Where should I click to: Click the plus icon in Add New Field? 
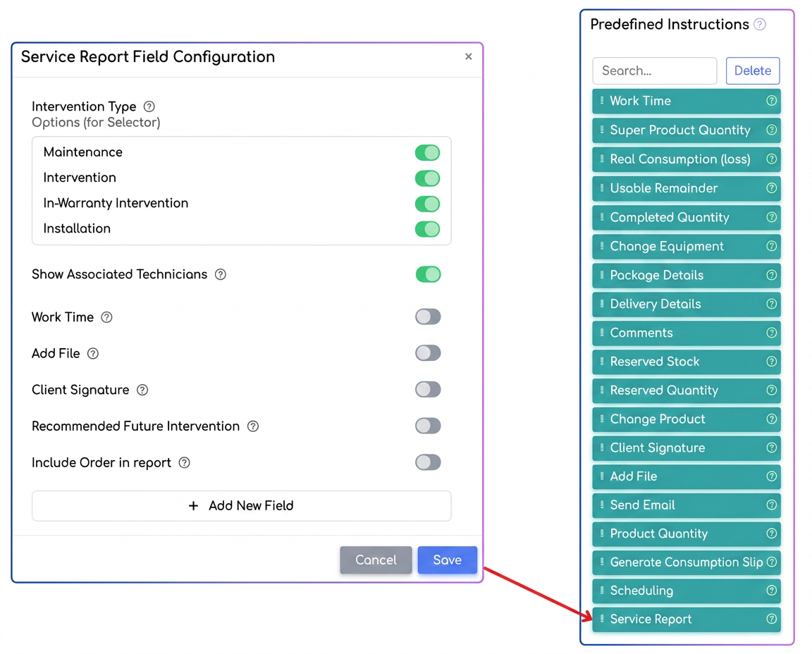click(193, 505)
